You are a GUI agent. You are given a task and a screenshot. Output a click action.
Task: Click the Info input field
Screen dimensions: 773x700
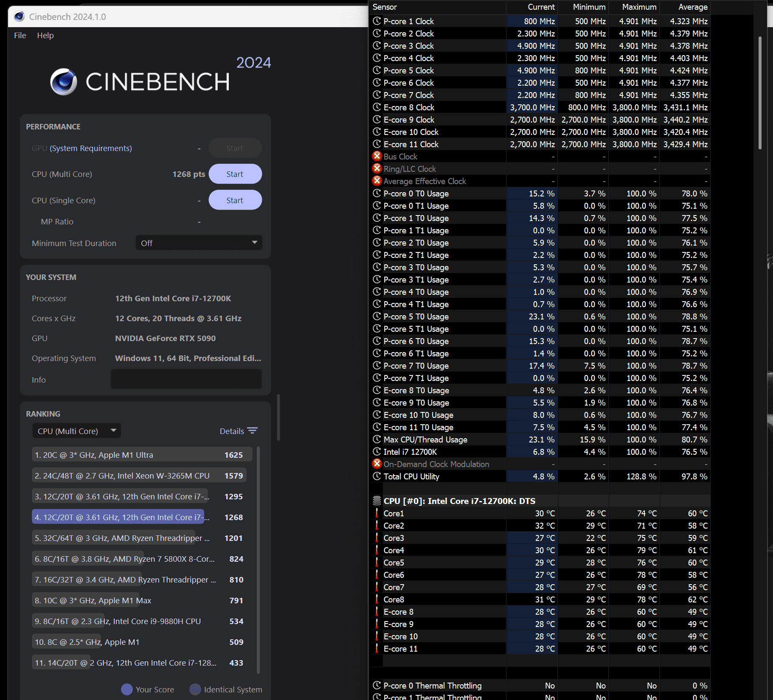pos(186,379)
